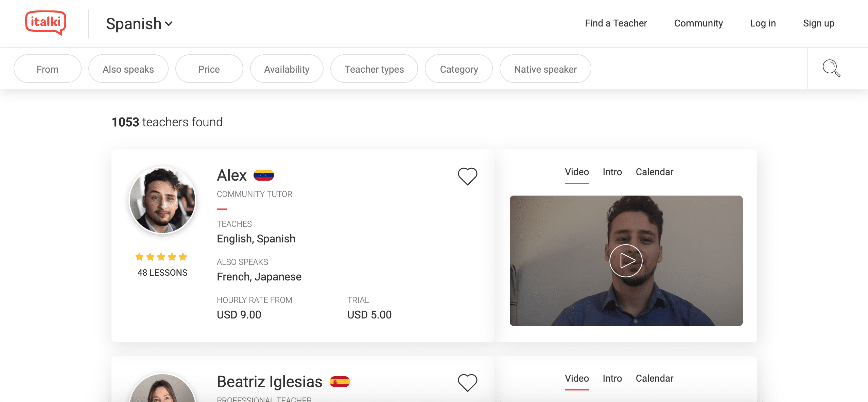
Task: Select Video tab on Alex's card
Action: coord(577,172)
